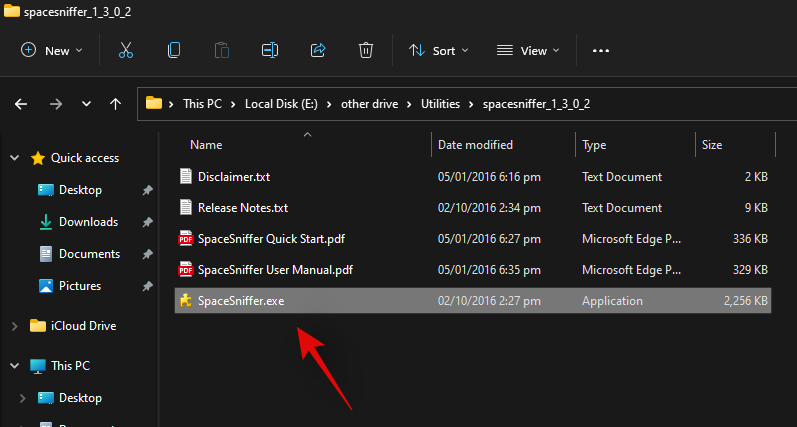Click Utilities in the address breadcrumb
Viewport: 797px width, 427px height.
[x=443, y=103]
